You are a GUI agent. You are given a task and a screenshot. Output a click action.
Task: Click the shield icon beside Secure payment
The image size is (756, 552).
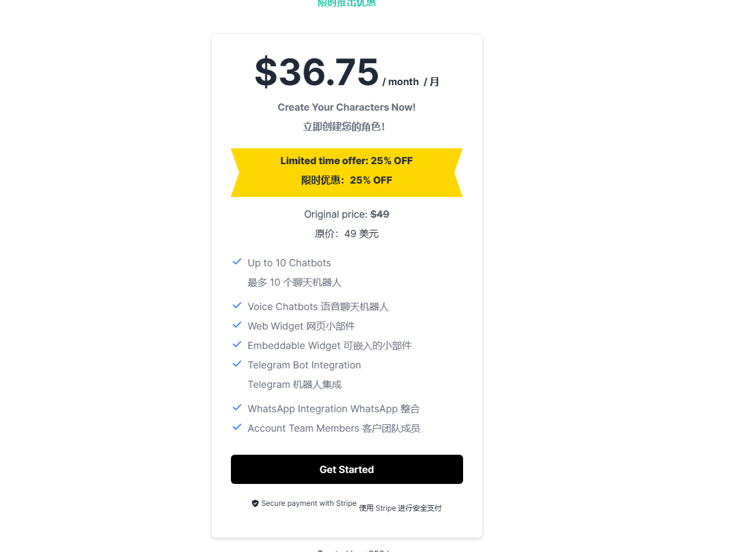pyautogui.click(x=255, y=503)
